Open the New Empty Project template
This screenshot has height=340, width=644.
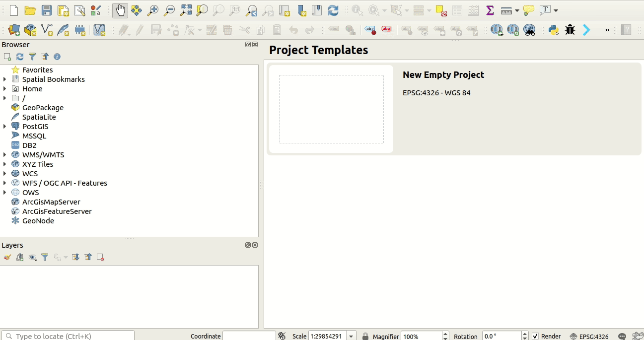pyautogui.click(x=331, y=109)
